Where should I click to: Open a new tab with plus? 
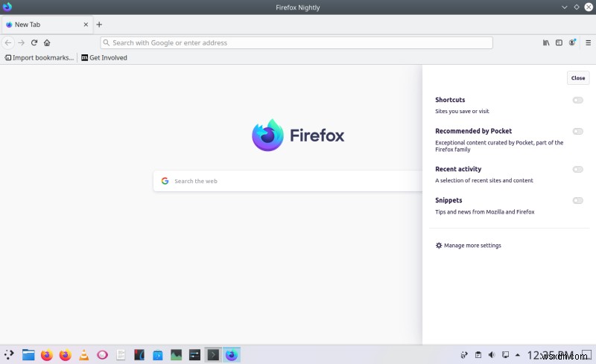coord(99,25)
